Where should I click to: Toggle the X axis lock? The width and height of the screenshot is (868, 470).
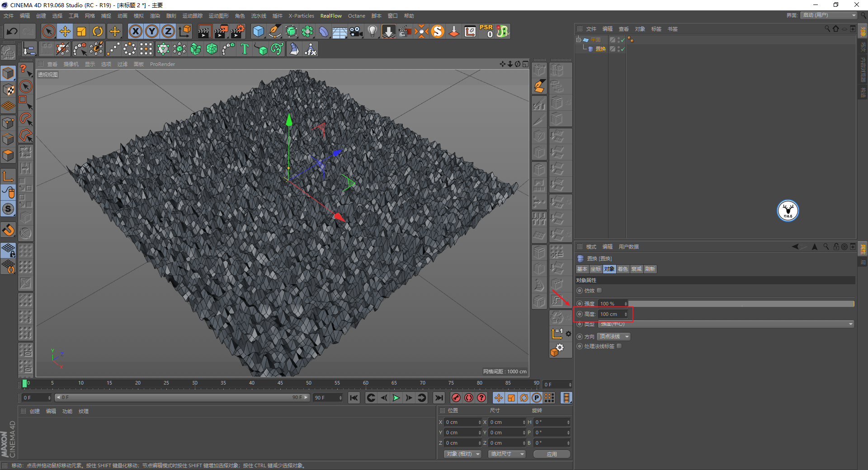[x=135, y=31]
